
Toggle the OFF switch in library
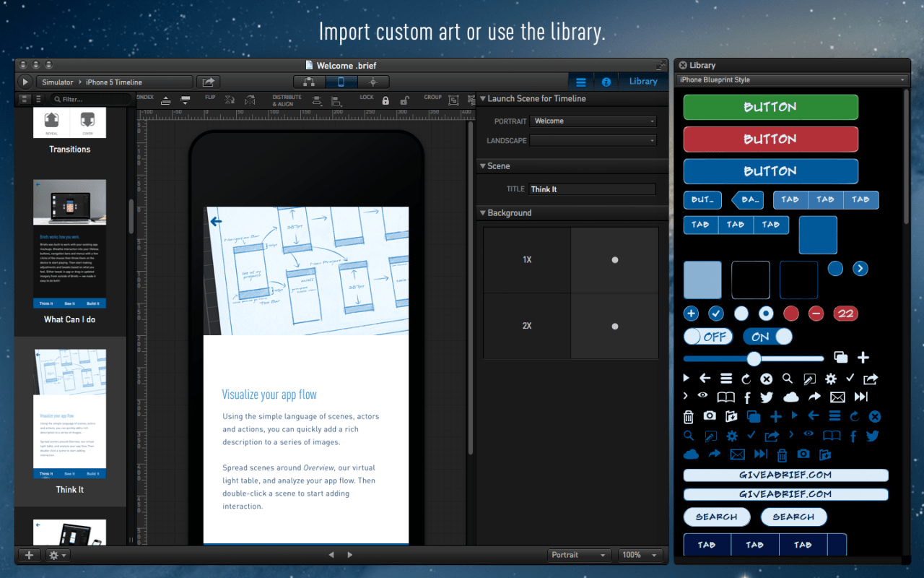tap(708, 337)
